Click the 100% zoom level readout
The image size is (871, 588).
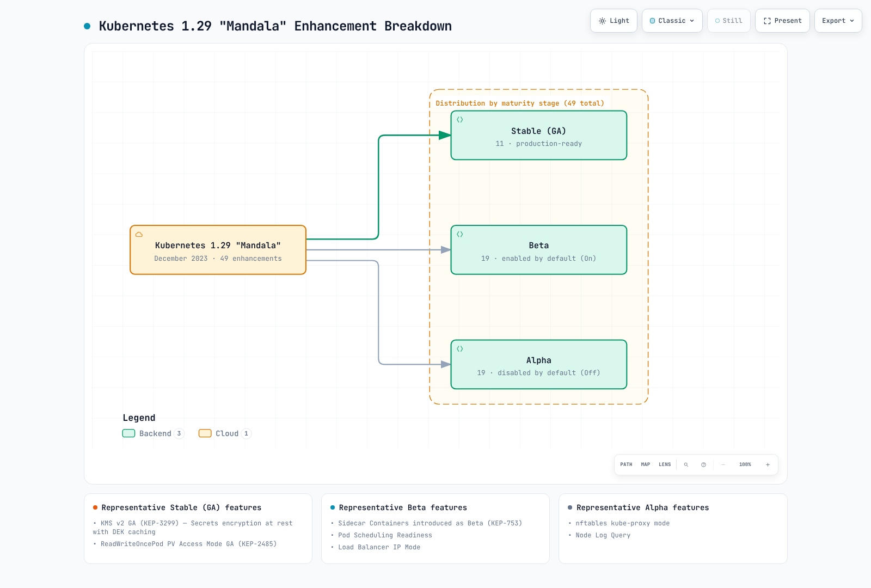pyautogui.click(x=745, y=465)
